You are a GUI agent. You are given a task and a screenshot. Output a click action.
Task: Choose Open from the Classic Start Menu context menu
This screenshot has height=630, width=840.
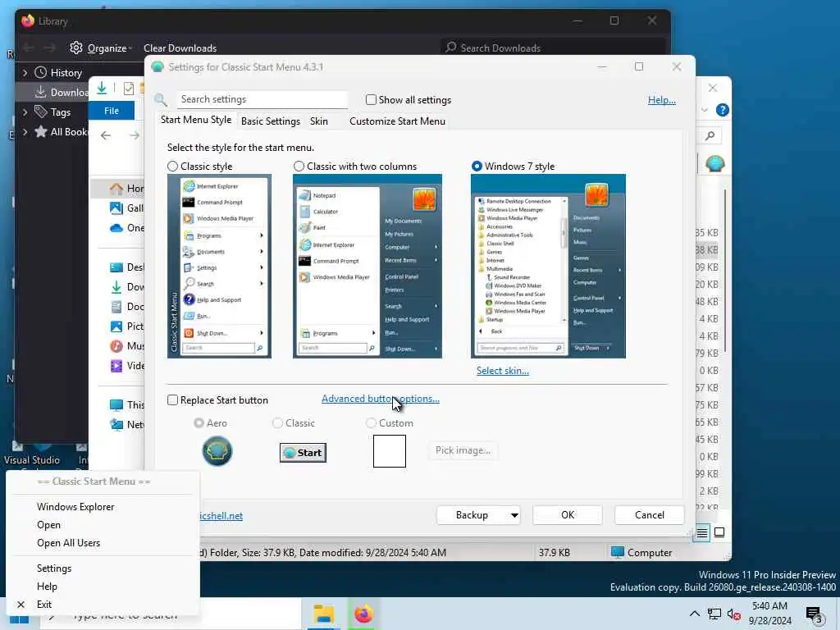tap(48, 525)
